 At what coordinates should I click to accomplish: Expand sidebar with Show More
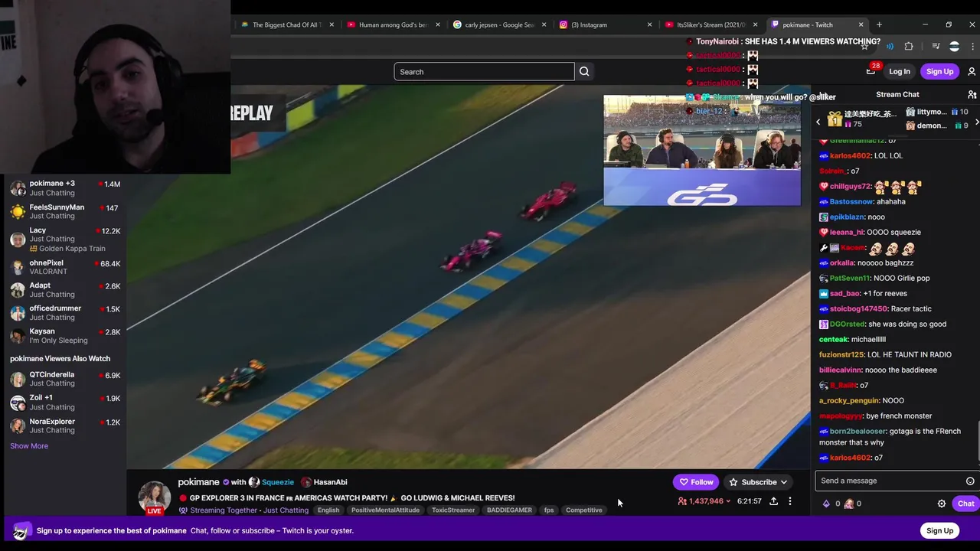pos(29,446)
